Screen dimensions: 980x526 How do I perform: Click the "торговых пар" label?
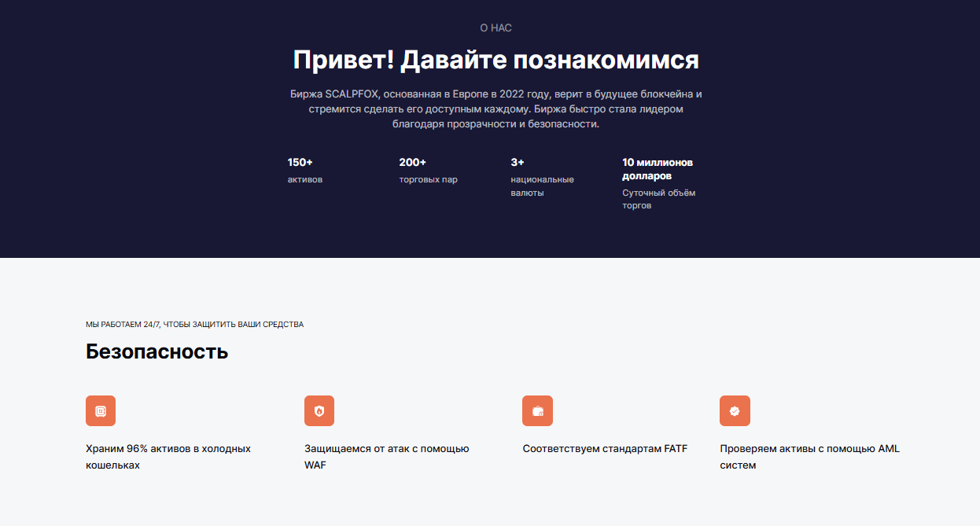tap(429, 180)
